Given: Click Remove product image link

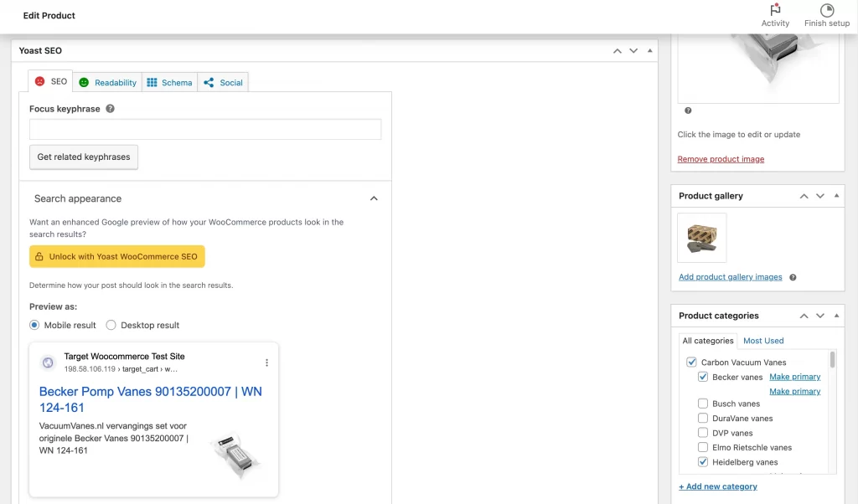Looking at the screenshot, I should click(x=721, y=159).
